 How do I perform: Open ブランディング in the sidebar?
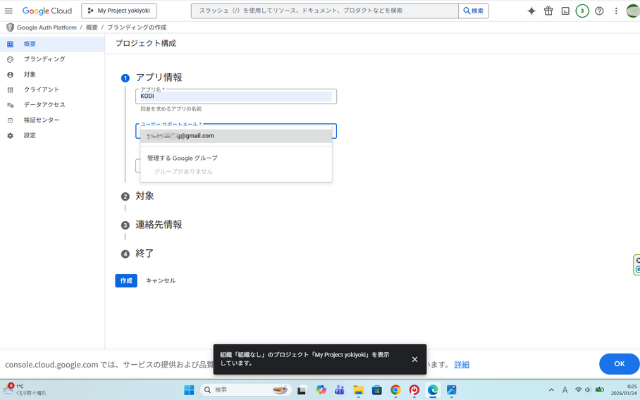pyautogui.click(x=44, y=59)
